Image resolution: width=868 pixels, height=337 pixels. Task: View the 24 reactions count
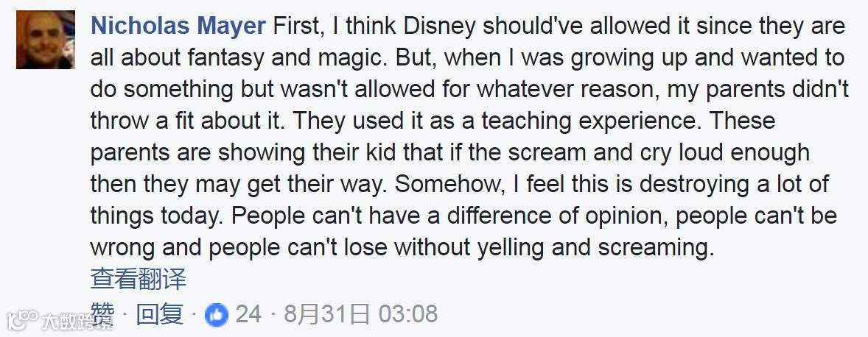click(248, 314)
